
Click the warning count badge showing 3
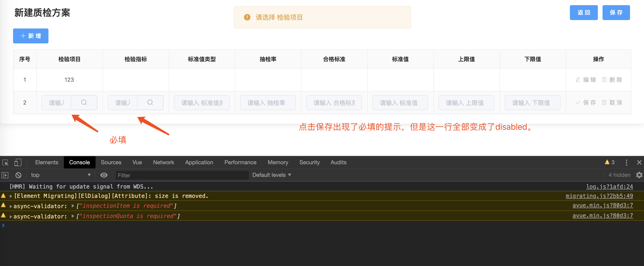[x=610, y=162]
